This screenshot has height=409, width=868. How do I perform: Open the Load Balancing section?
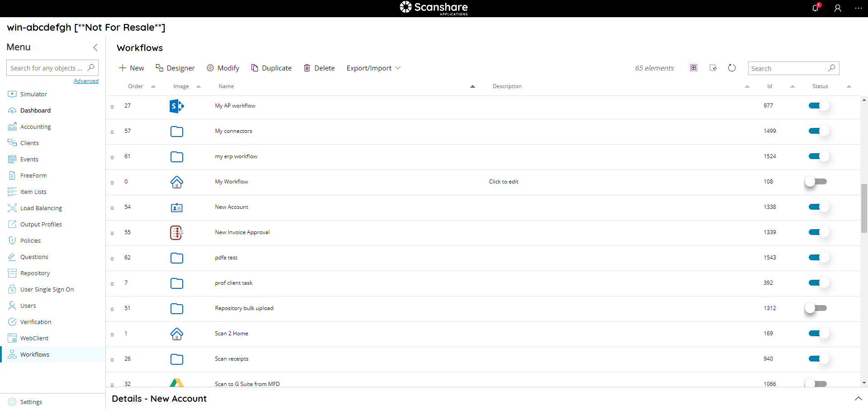(x=41, y=208)
